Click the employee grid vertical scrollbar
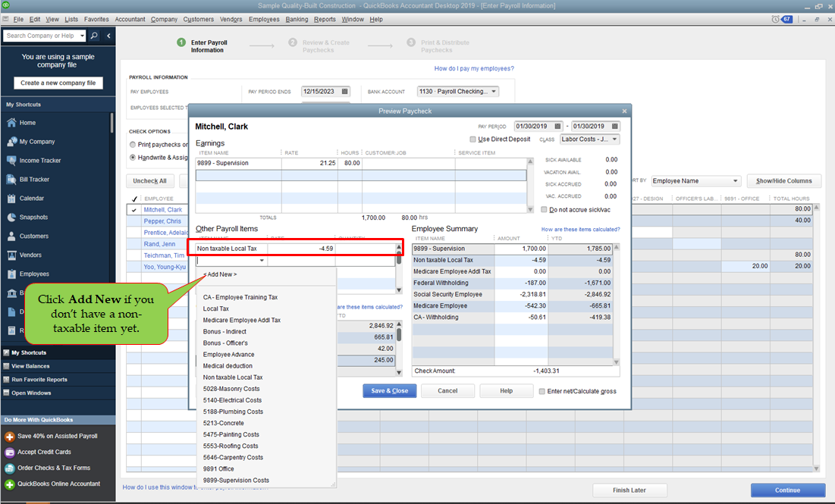Image resolution: width=835 pixels, height=504 pixels. 816,338
